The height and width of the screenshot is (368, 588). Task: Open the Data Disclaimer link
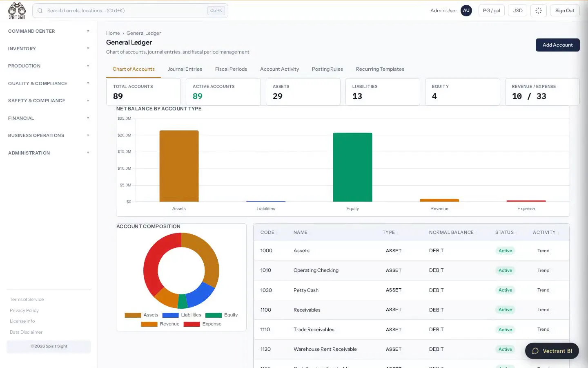(x=26, y=332)
